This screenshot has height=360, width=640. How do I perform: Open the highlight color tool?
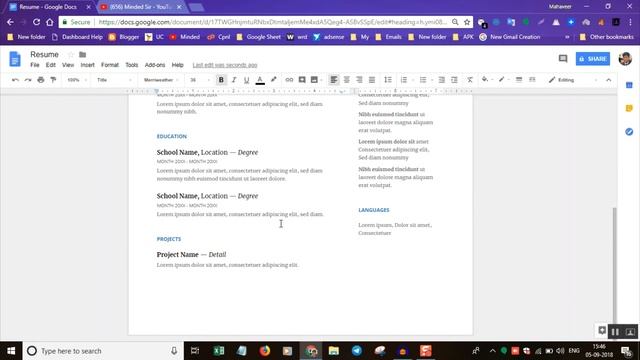(x=273, y=80)
